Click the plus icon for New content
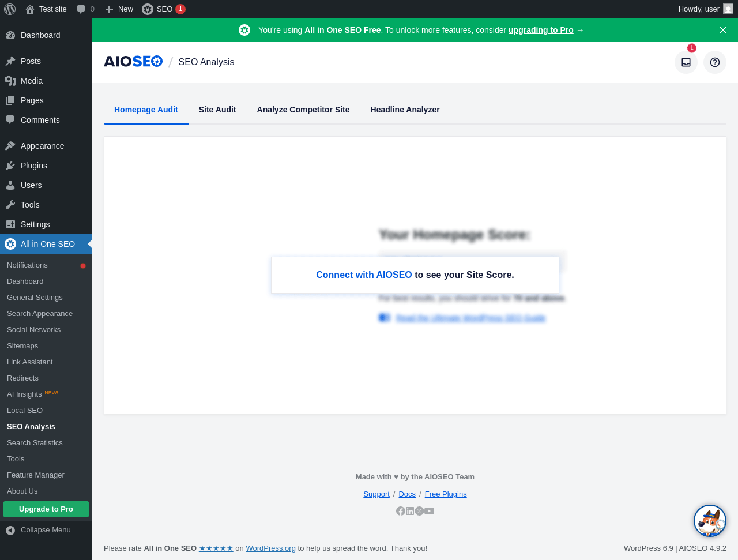Screen dimensions: 738x560 109,9
